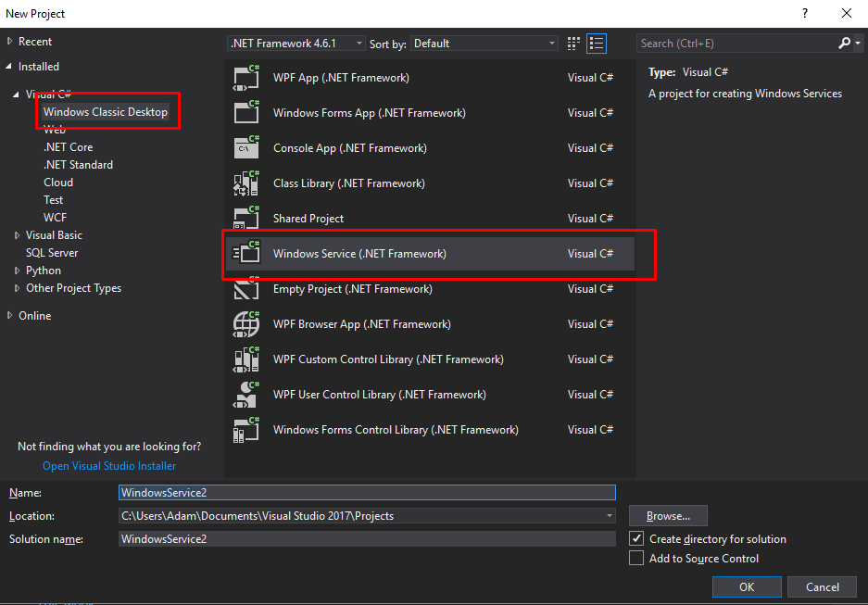868x605 pixels.
Task: Select the Cloud category
Action: pyautogui.click(x=58, y=183)
